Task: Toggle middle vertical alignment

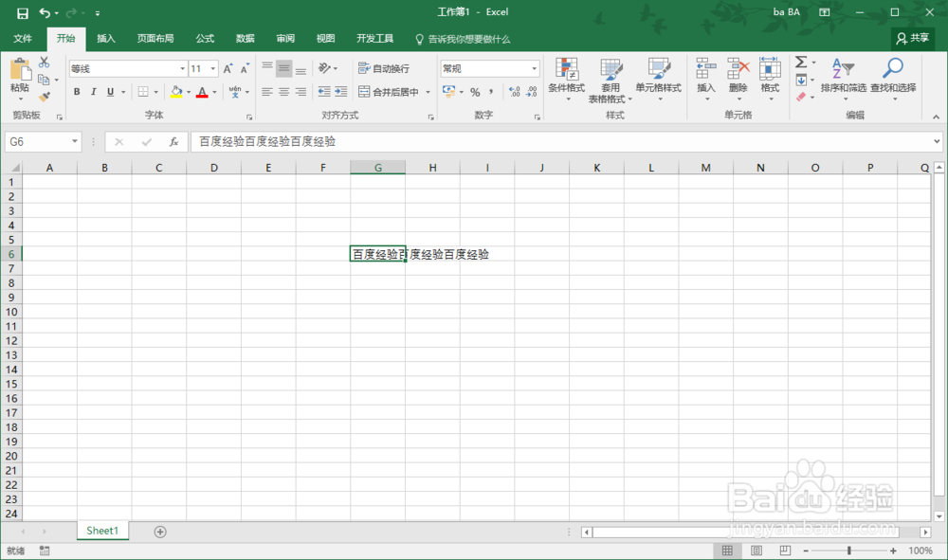Action: coord(283,68)
